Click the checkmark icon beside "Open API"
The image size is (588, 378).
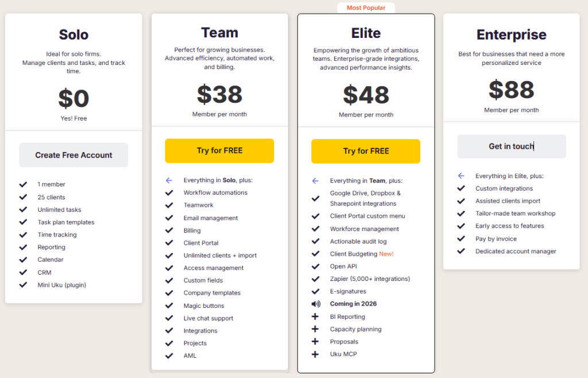click(x=315, y=266)
